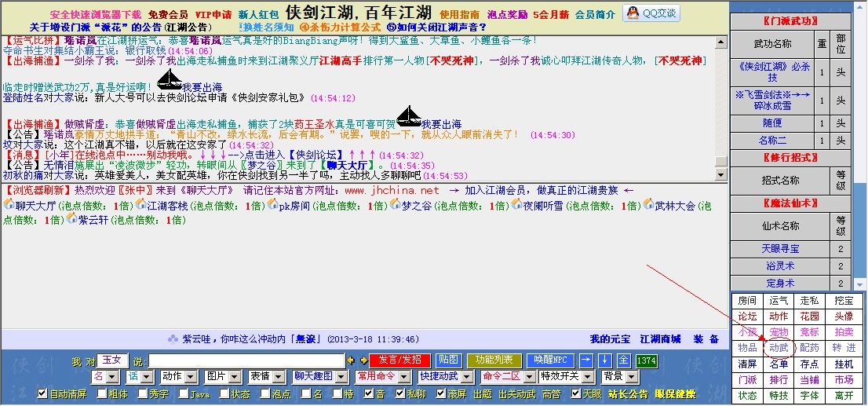This screenshot has height=406, width=868.
Task: Click the blue right-arrow → button
Action: pyautogui.click(x=586, y=360)
